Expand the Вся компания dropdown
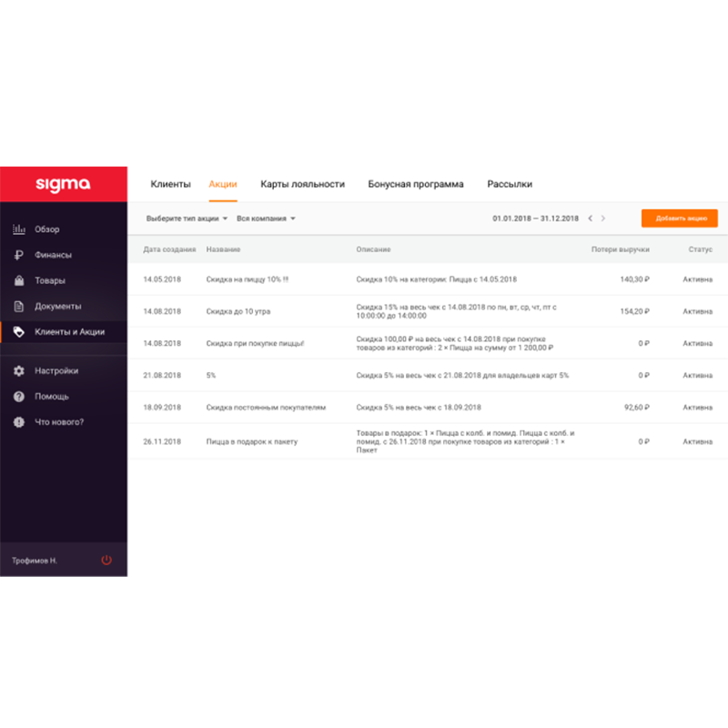This screenshot has height=728, width=728. tap(266, 218)
